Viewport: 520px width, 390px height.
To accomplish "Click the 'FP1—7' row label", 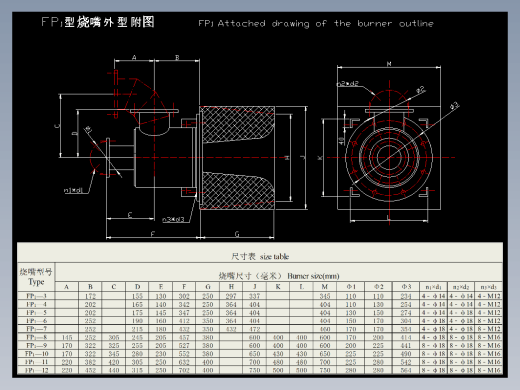I will [37, 329].
